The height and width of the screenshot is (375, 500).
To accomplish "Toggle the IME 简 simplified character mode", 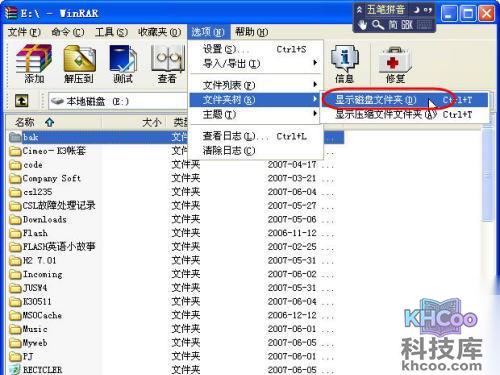I will [x=393, y=25].
